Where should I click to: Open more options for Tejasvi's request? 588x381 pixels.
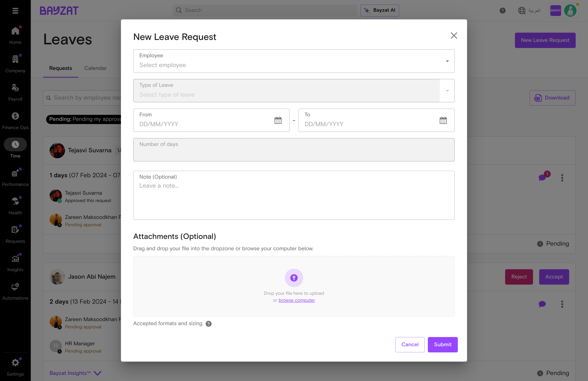point(562,178)
